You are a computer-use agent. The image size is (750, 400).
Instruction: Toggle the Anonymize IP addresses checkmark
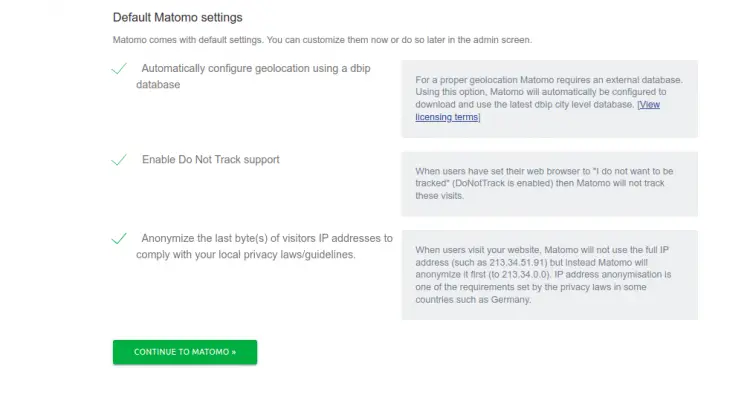tap(119, 238)
